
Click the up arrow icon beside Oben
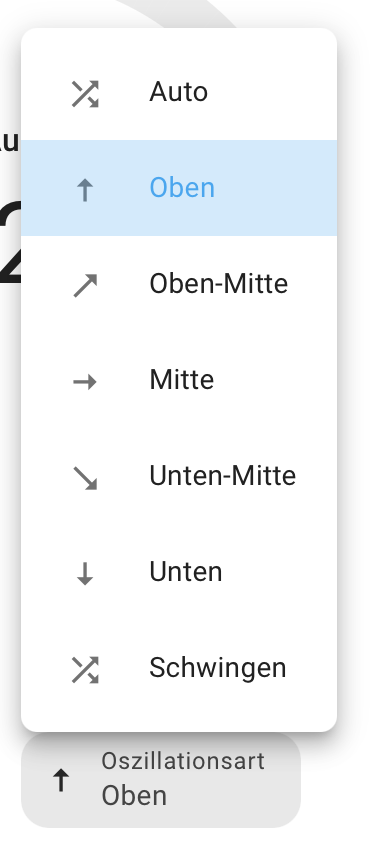pyautogui.click(x=85, y=190)
